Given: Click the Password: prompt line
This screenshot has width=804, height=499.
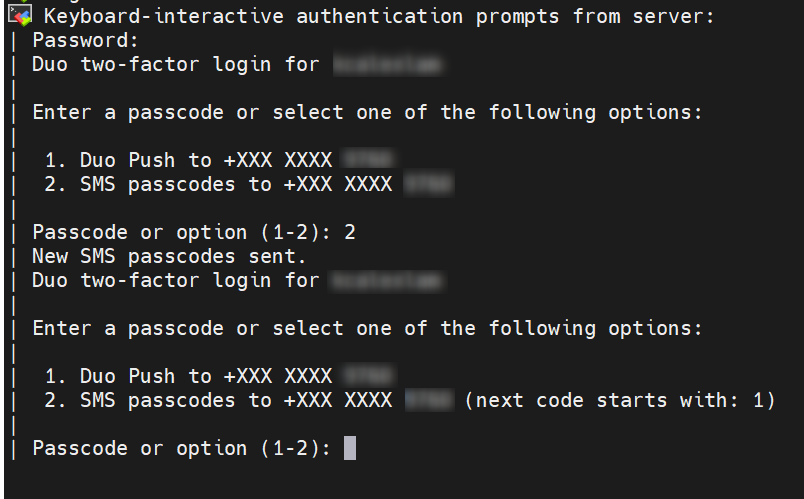Looking at the screenshot, I should tap(85, 41).
